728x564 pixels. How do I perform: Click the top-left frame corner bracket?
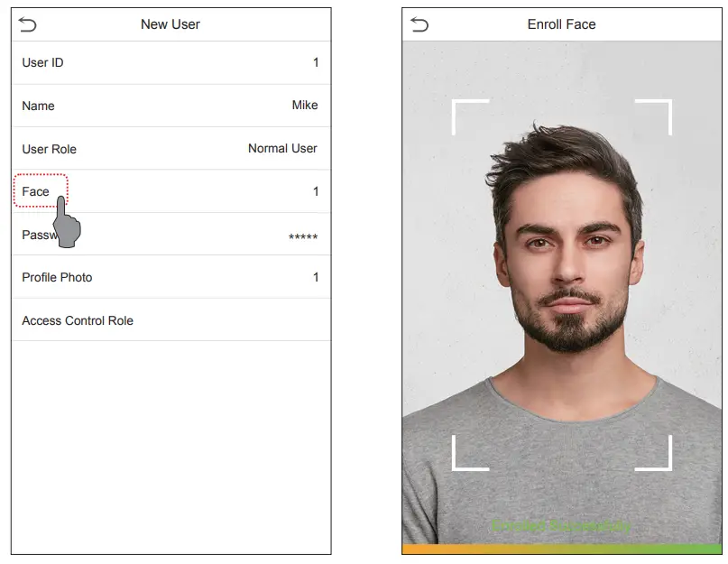tap(470, 117)
